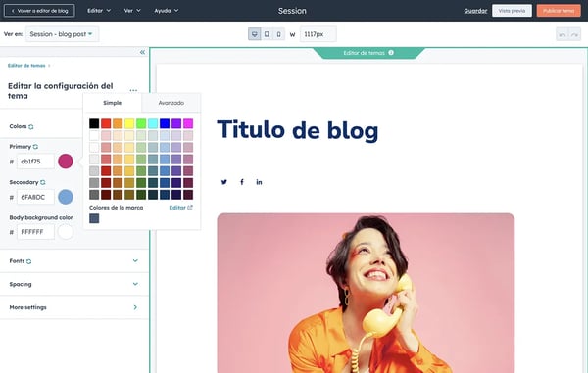Image resolution: width=588 pixels, height=373 pixels.
Task: Click the reset icon next to Secondary
Action: coord(43,182)
